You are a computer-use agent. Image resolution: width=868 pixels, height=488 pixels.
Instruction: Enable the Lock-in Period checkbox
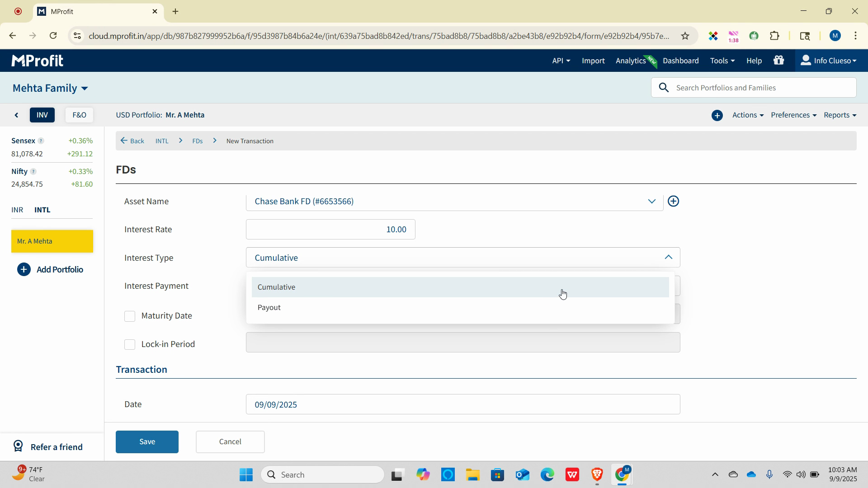coord(130,345)
